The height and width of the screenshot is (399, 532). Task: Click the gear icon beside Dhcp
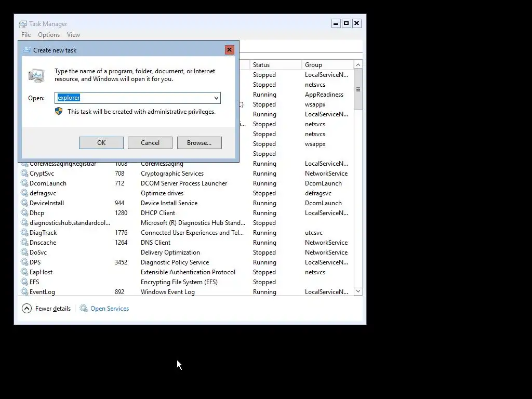point(24,212)
